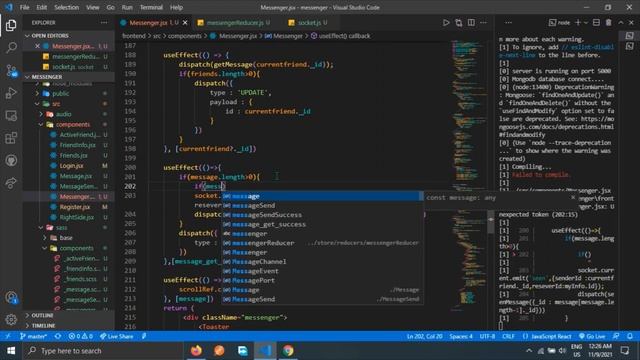
Task: Open Windows Start menu
Action: pos(11,351)
